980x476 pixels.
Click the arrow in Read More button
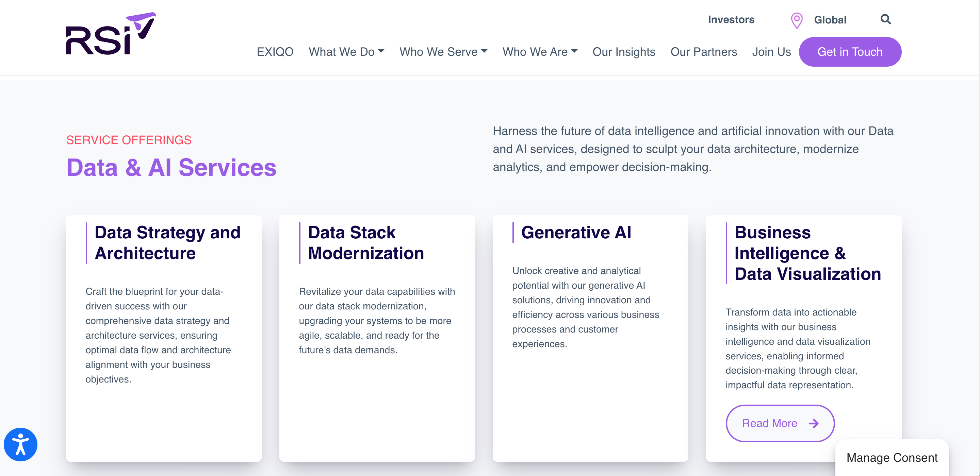pyautogui.click(x=813, y=423)
